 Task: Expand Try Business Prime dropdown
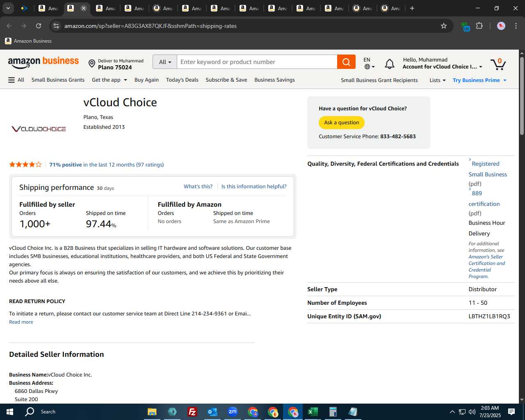coord(480,80)
